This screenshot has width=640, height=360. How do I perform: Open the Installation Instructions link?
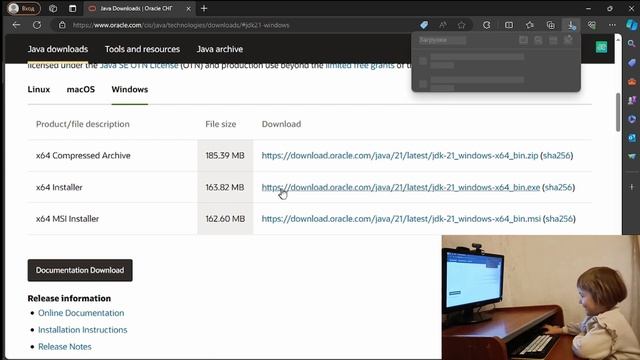[x=82, y=330]
